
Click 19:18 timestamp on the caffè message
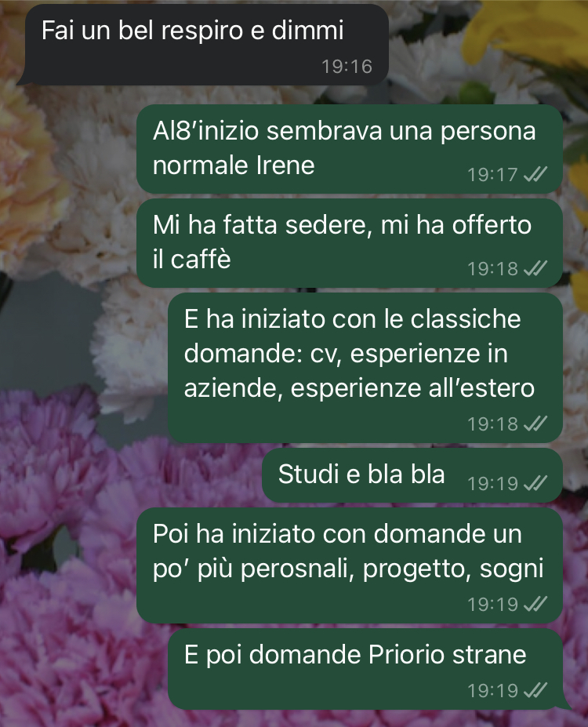[x=492, y=269]
